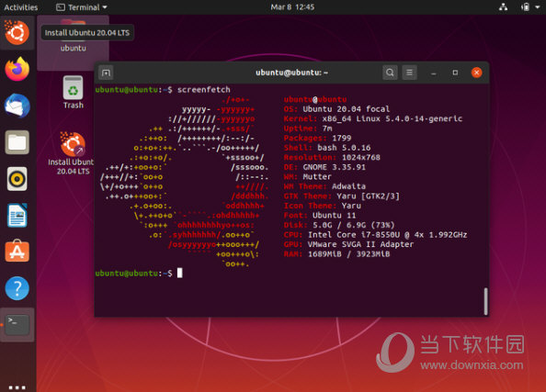
Task: Click the 'WM Theme: Adwaita' line
Action: pyautogui.click(x=324, y=186)
